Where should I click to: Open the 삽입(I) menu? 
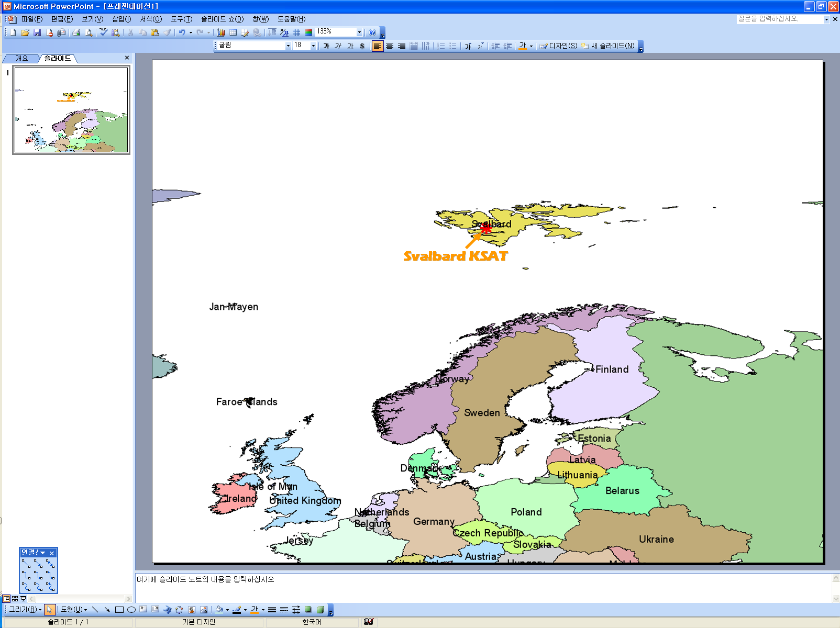[121, 19]
